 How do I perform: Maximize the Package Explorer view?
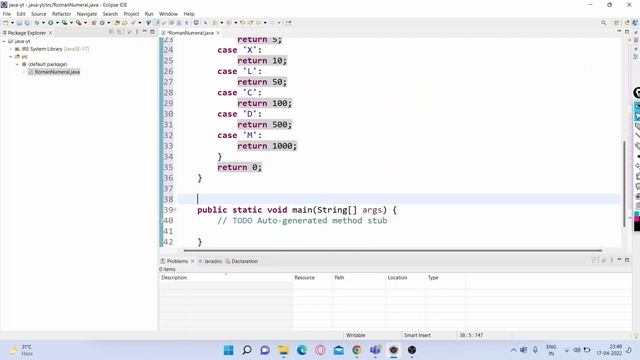click(x=152, y=32)
